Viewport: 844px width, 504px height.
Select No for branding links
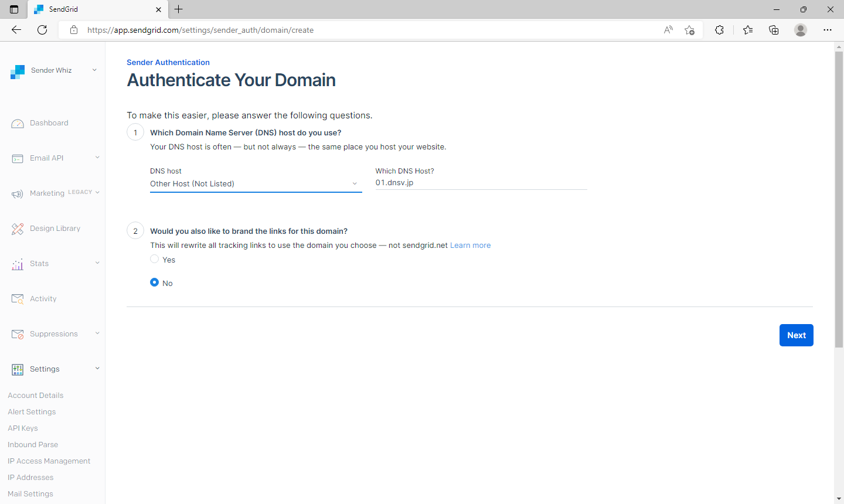pos(155,282)
